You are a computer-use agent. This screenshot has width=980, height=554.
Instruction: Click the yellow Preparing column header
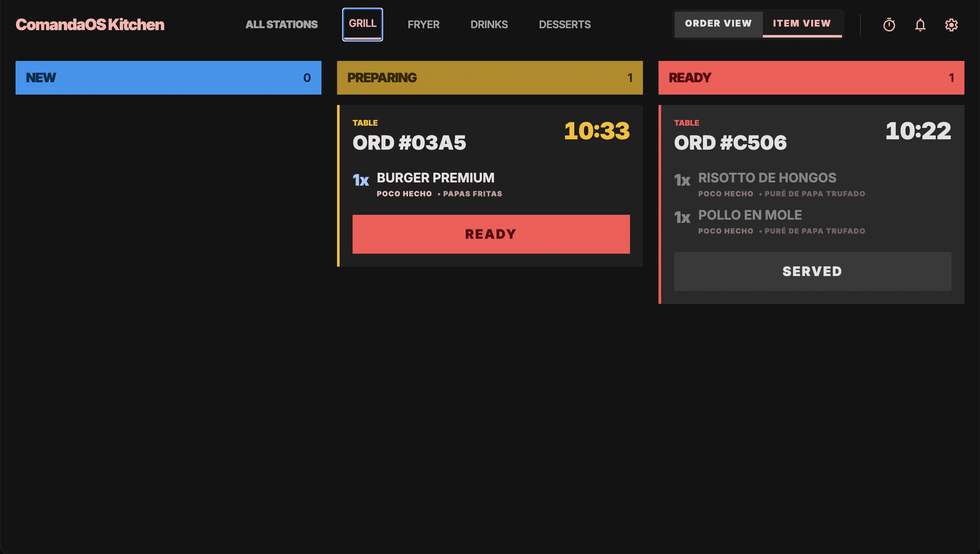(489, 78)
